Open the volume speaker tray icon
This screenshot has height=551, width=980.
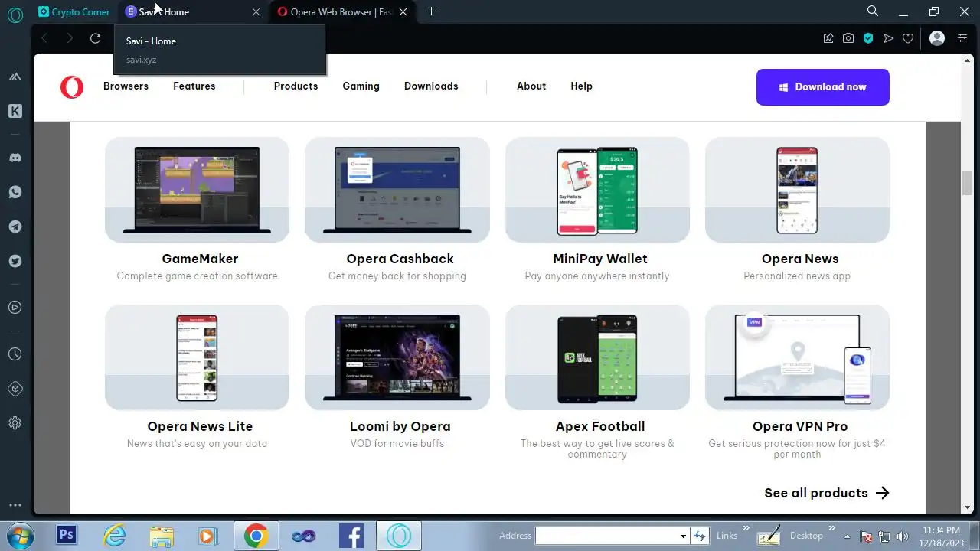903,536
